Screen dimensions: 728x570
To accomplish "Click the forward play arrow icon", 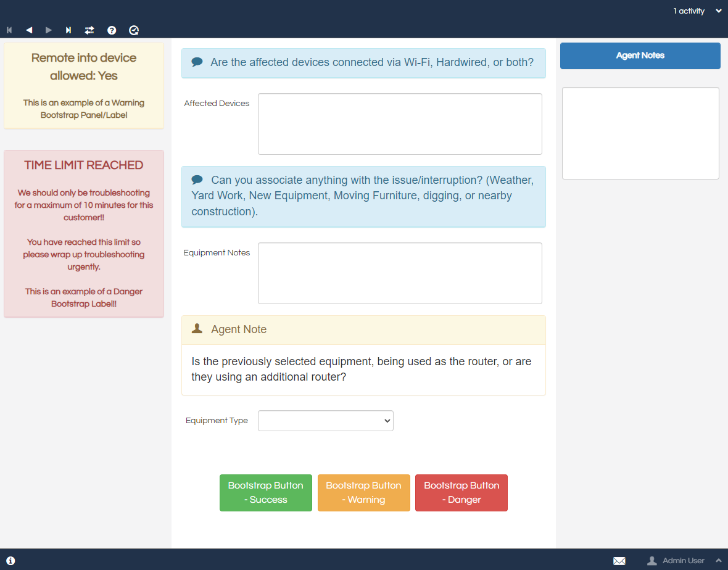I will [49, 30].
